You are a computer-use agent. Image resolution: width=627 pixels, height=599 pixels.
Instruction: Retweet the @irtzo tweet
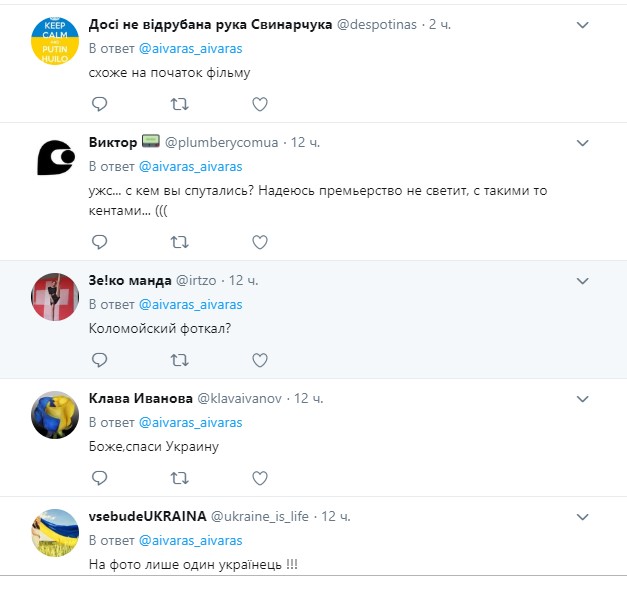pyautogui.click(x=179, y=360)
